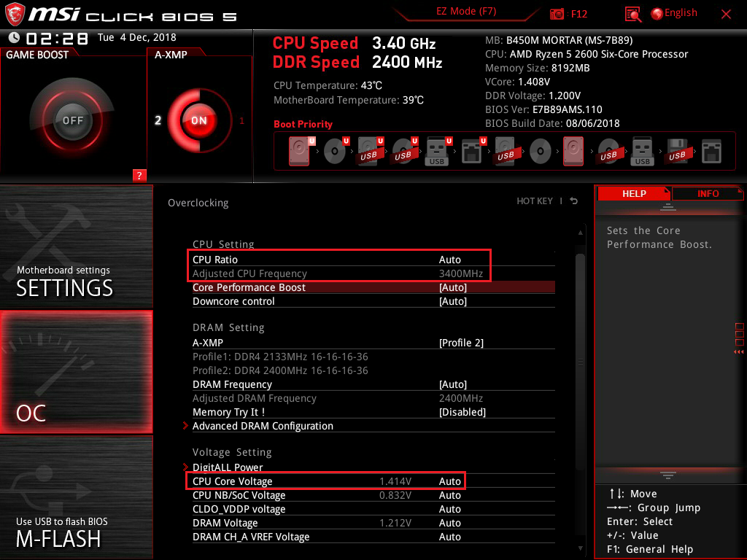Switch to EZ Mode (F7)
Image resolution: width=747 pixels, height=560 pixels.
[x=466, y=12]
